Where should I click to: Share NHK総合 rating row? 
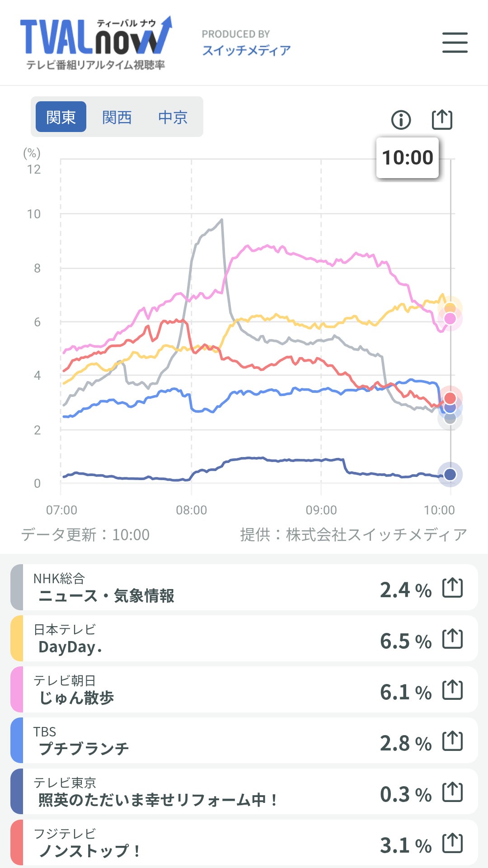452,588
